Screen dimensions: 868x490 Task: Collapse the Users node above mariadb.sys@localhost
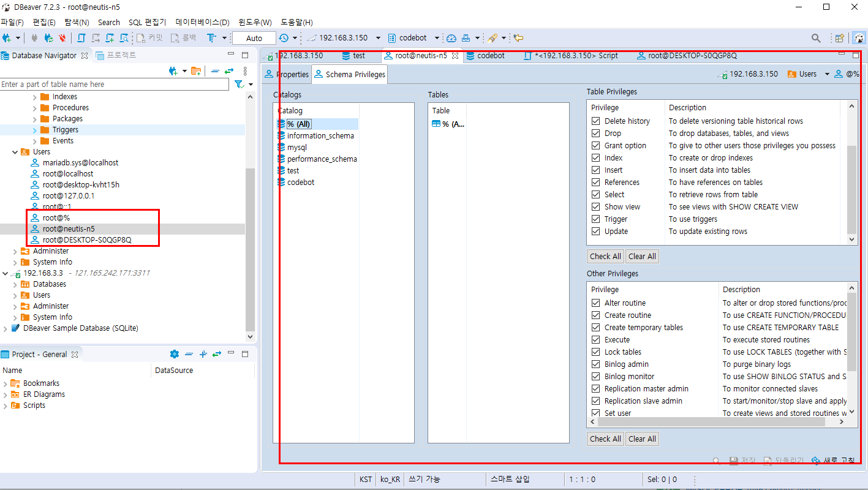pyautogui.click(x=15, y=152)
